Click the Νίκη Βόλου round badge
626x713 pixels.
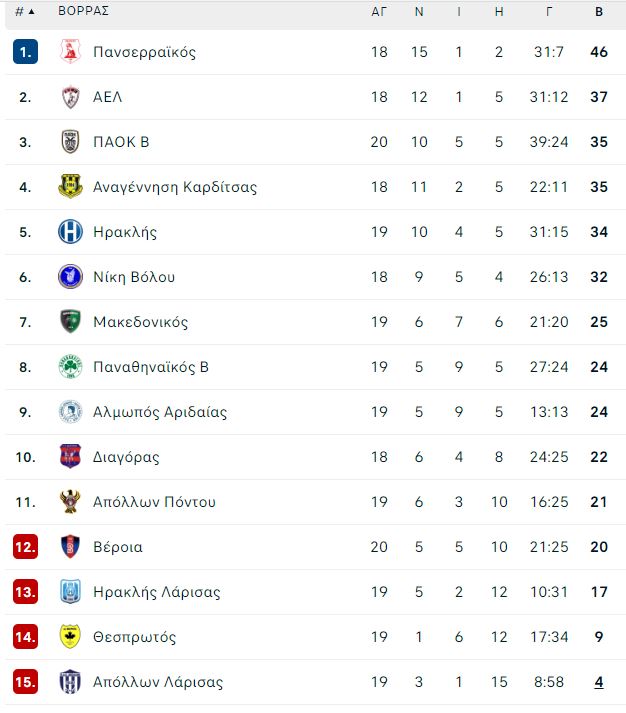pos(70,277)
